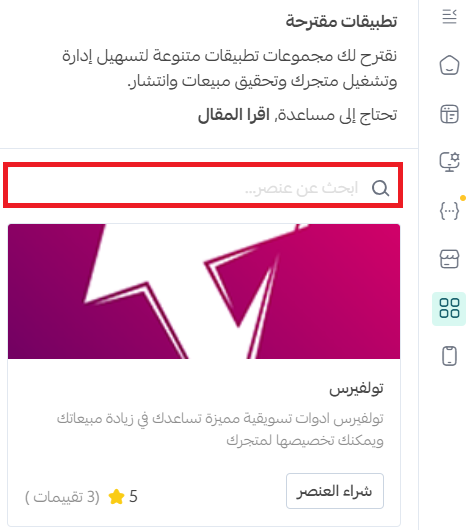This screenshot has width=468, height=530.
Task: Click the تولفيرس app description text
Action: point(220,429)
